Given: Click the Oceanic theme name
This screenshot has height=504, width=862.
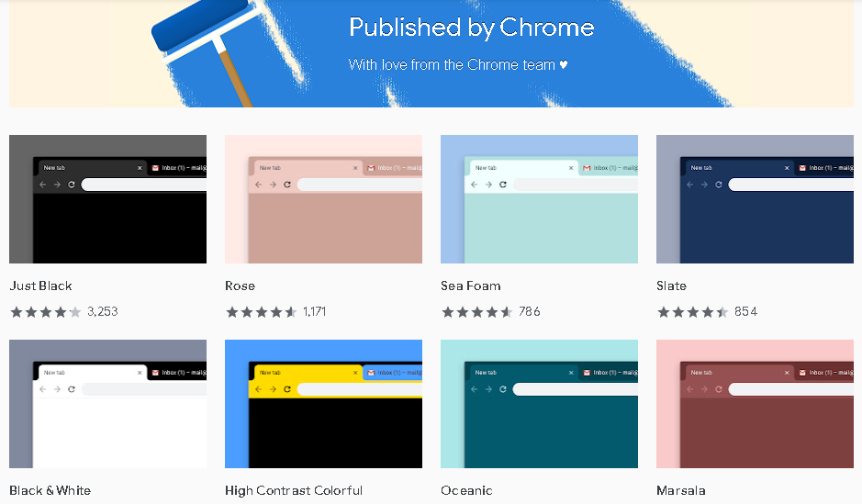Looking at the screenshot, I should 466,490.
